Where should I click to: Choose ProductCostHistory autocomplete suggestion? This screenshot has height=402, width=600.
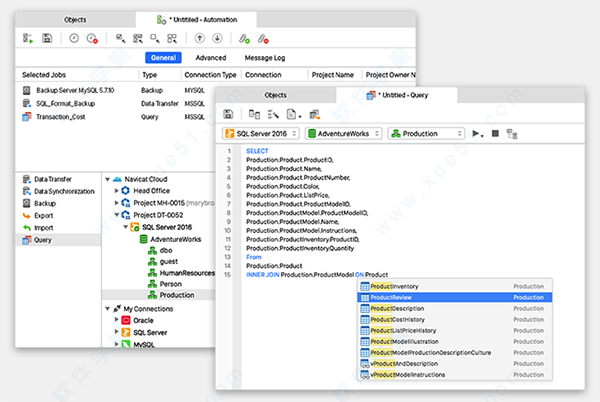click(455, 319)
